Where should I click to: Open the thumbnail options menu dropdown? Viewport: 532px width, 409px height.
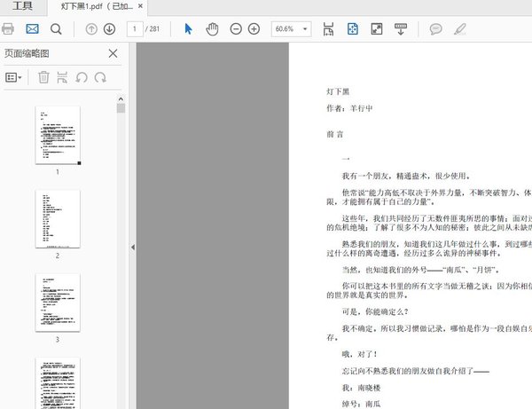[x=13, y=78]
